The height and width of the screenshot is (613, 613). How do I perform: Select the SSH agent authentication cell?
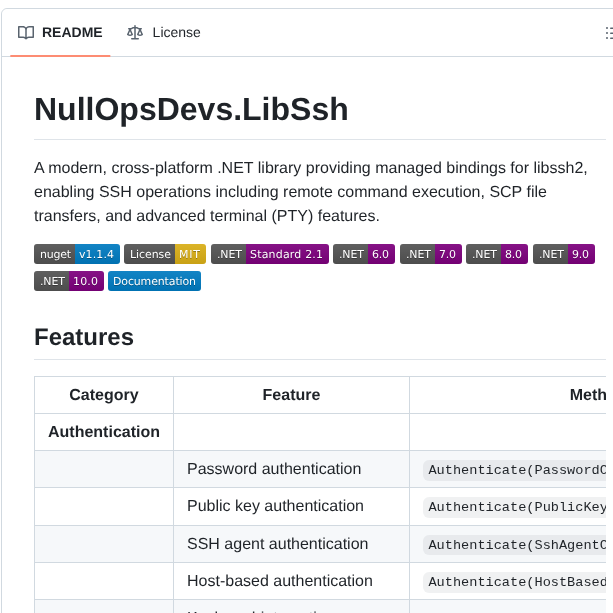[291, 544]
